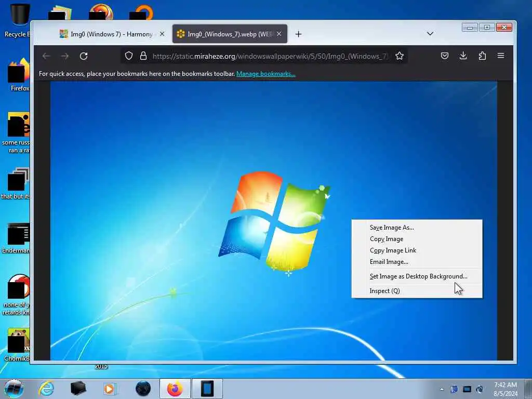This screenshot has height=399, width=532.
Task: Select the Firefox desktop shortcut
Action: tap(19, 75)
